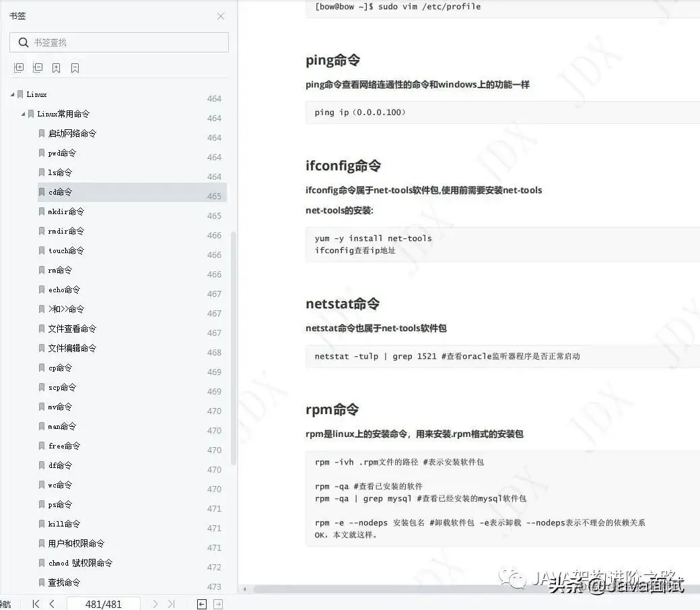The height and width of the screenshot is (610, 700).
Task: Open the ls命令 bookmark
Action: point(60,172)
